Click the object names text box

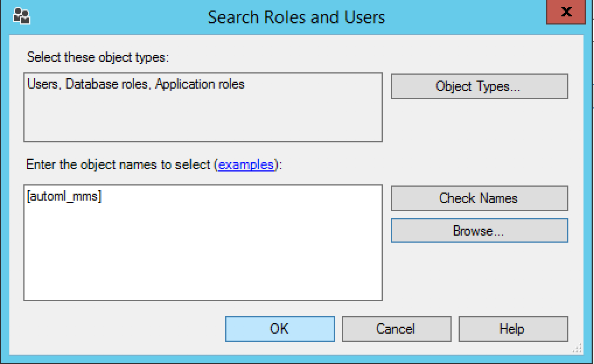coord(203,243)
